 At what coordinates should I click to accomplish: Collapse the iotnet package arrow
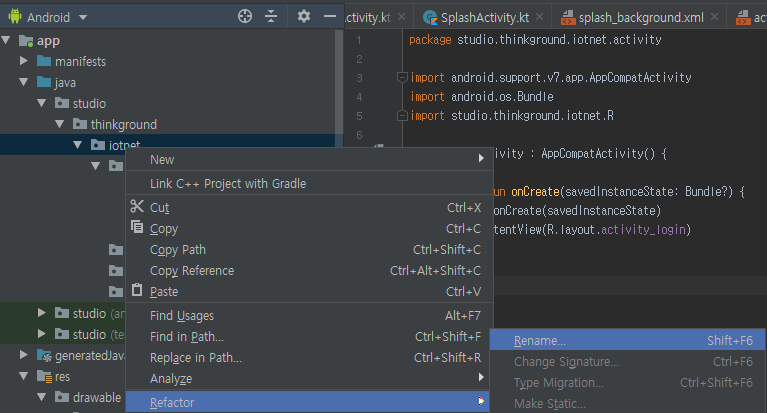[78, 145]
